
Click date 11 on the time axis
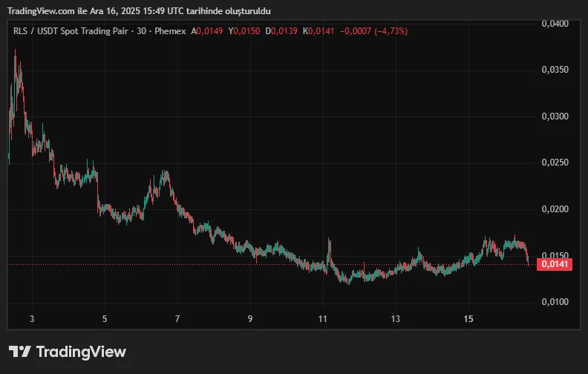tap(323, 319)
